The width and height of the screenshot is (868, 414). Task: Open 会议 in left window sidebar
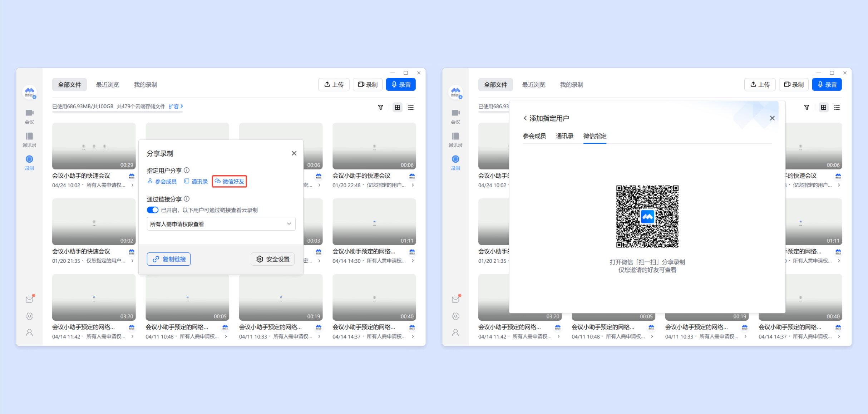29,117
